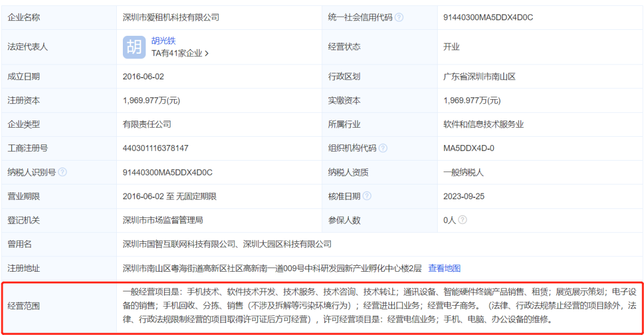The width and height of the screenshot is (644, 335).
Task: Click taxpayer qualification 一般纳税人
Action: click(463, 172)
